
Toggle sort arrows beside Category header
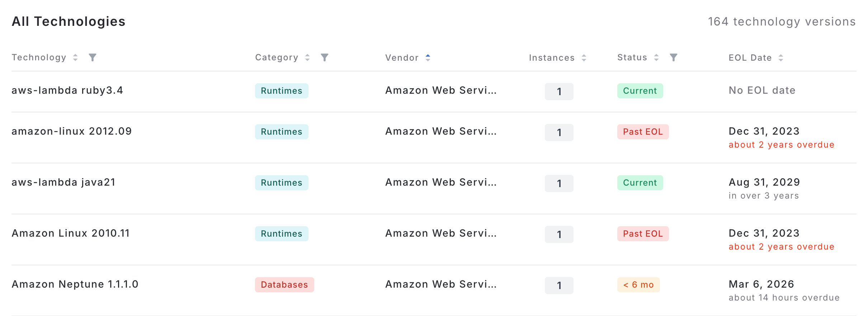click(x=307, y=57)
